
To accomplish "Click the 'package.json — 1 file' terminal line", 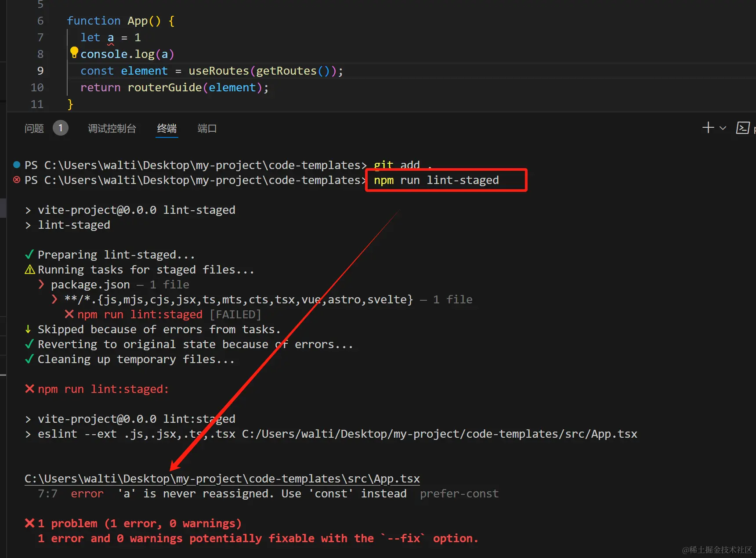I will click(120, 284).
